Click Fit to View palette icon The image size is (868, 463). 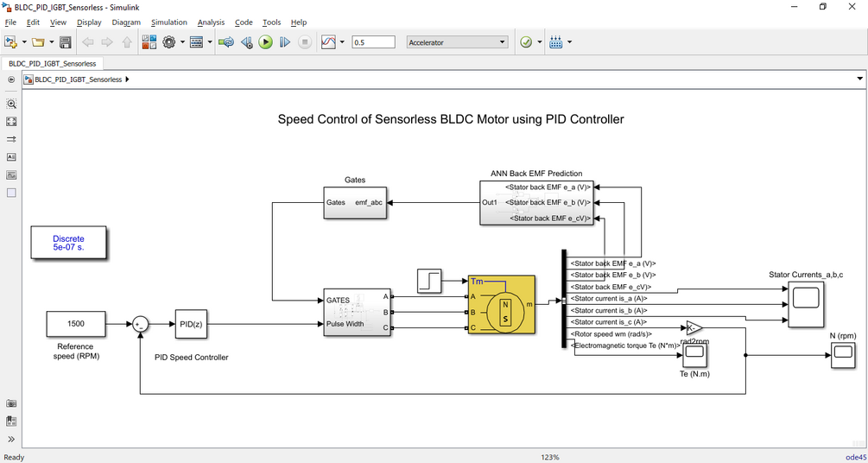(11, 121)
